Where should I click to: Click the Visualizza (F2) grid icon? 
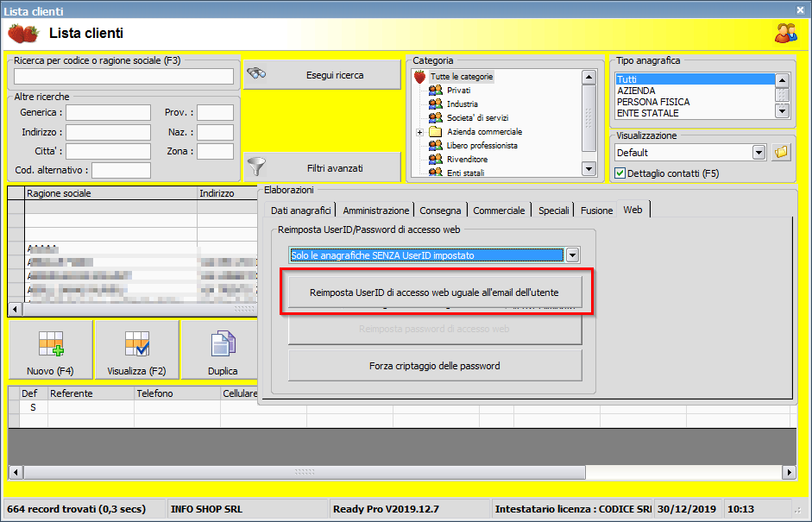pyautogui.click(x=136, y=344)
